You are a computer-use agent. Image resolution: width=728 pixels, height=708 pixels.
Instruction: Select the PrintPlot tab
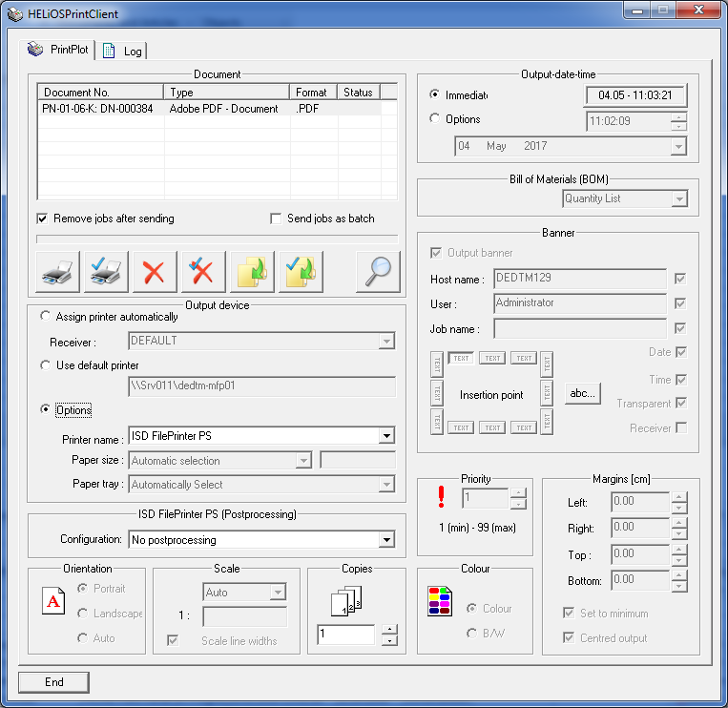click(59, 49)
